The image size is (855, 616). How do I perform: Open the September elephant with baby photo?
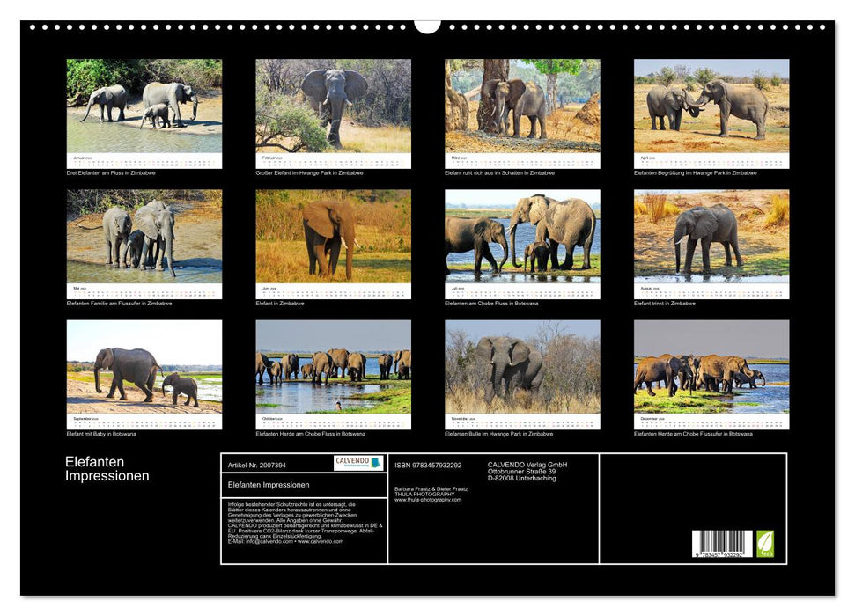144,368
